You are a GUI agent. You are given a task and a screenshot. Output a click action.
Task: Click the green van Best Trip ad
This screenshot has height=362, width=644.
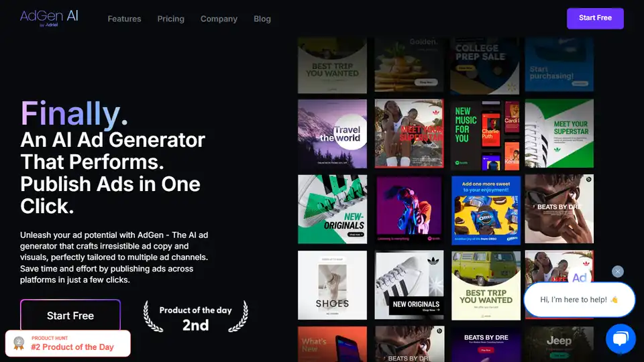point(485,284)
